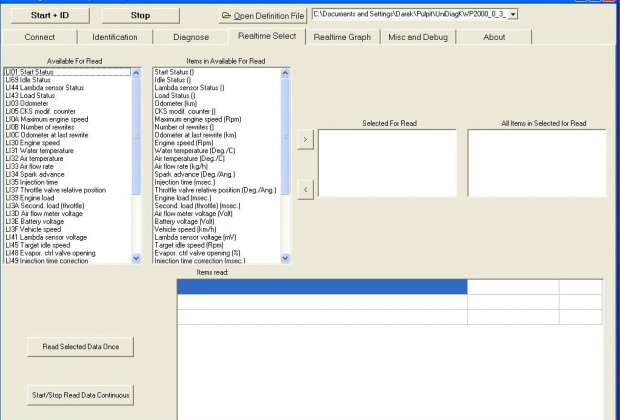The width and height of the screenshot is (620, 420).
Task: Select LI3A Second. load (throttle)
Action: click(x=67, y=206)
